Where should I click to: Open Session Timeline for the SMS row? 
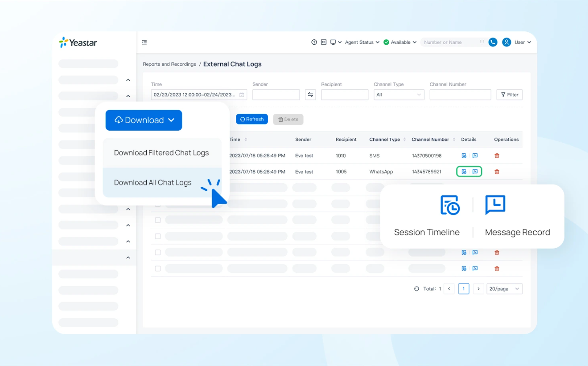(464, 155)
